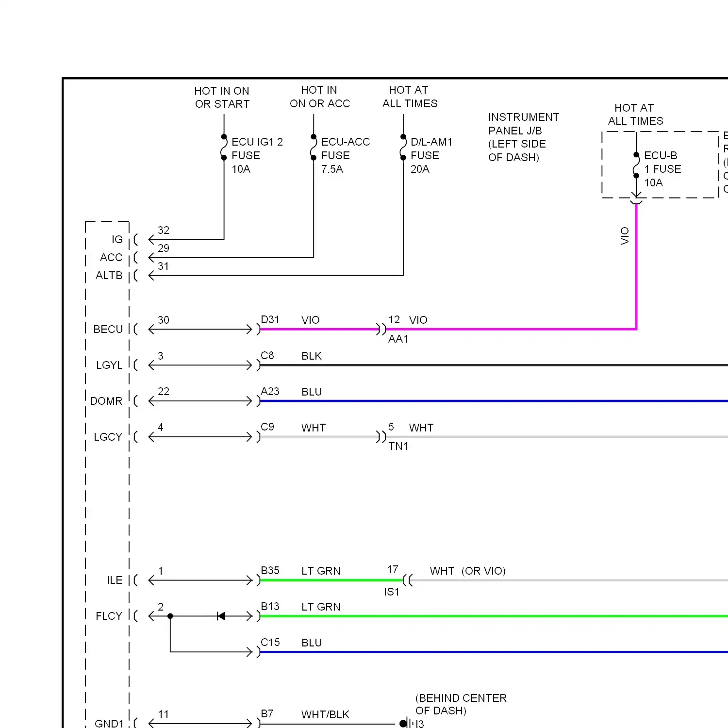The width and height of the screenshot is (728, 728).
Task: Select the LT GRN label next to B13
Action: tap(321, 607)
